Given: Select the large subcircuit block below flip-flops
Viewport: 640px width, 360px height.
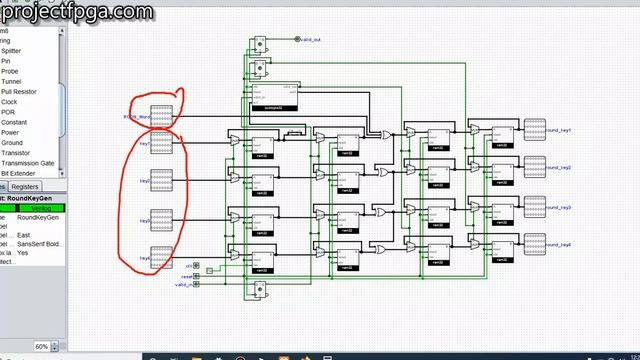Looking at the screenshot, I should (274, 98).
